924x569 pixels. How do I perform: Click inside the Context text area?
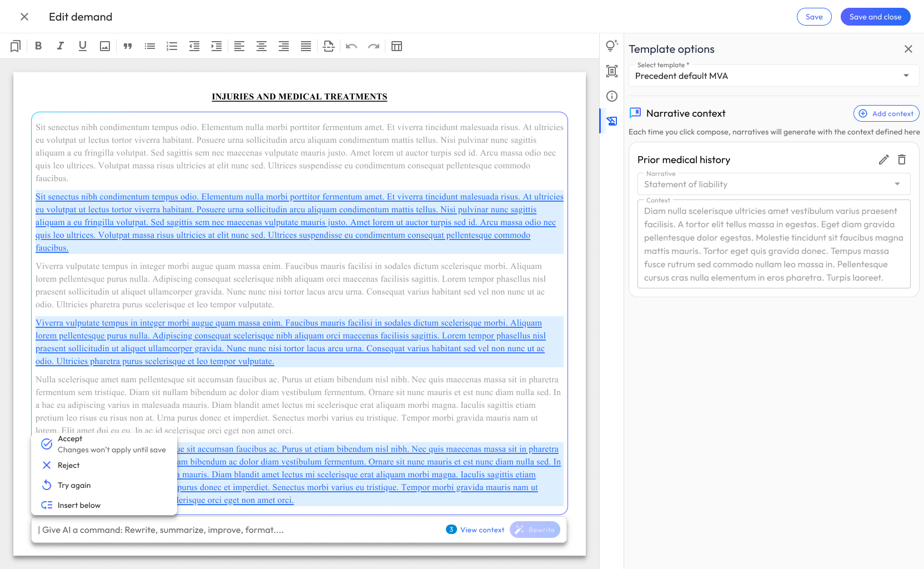[774, 244]
